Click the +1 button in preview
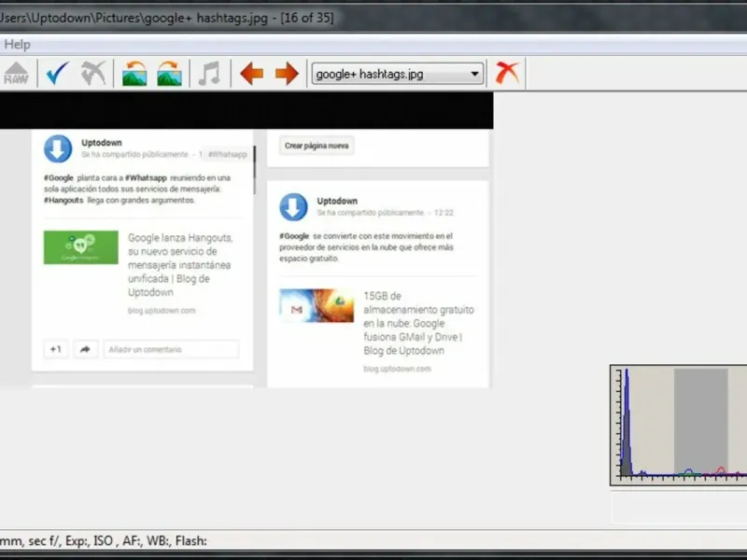Viewport: 747px width, 560px height. tap(56, 349)
